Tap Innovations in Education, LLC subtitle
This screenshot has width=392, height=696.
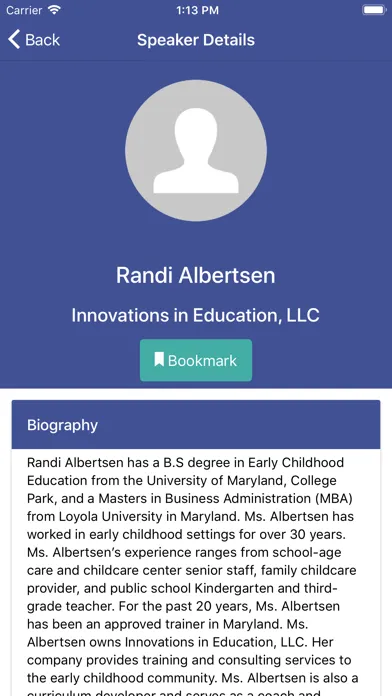point(196,315)
